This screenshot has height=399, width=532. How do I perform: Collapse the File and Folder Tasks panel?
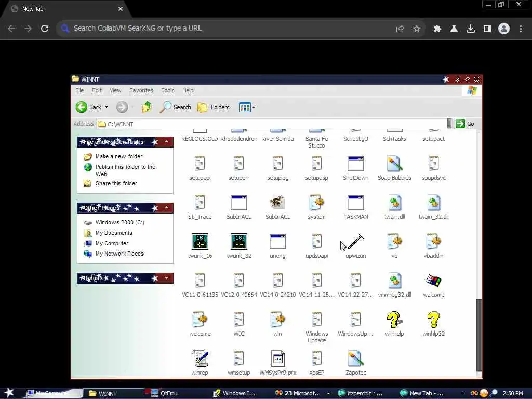click(x=167, y=141)
